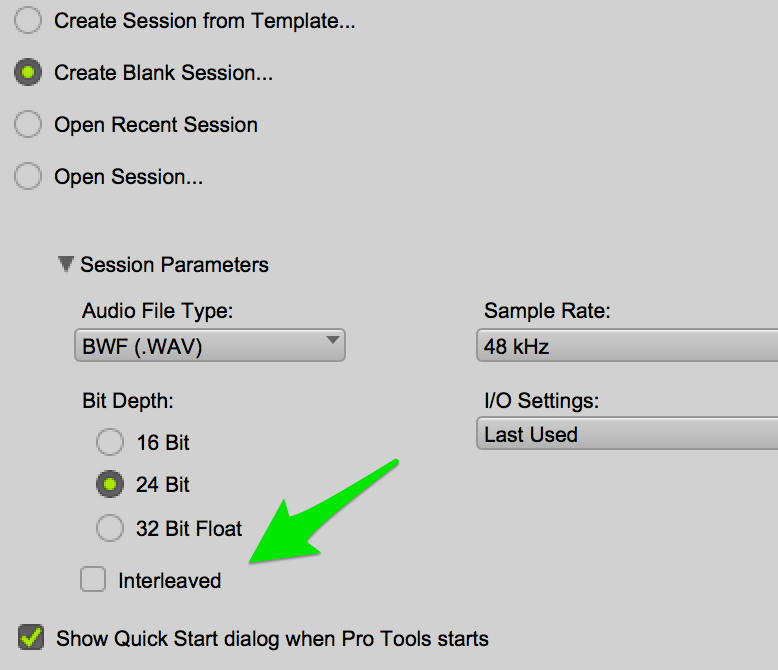Enable the Interleaved checkbox
778x670 pixels.
point(93,579)
